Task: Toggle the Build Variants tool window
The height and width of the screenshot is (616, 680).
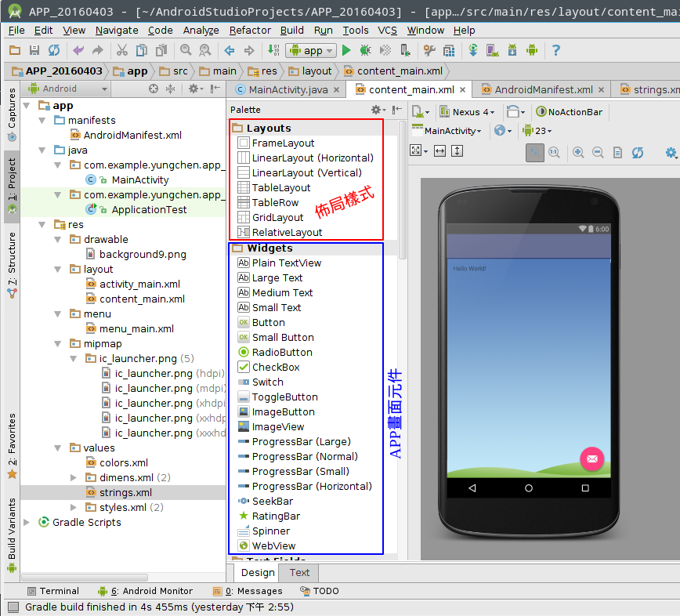Action: click(x=12, y=535)
